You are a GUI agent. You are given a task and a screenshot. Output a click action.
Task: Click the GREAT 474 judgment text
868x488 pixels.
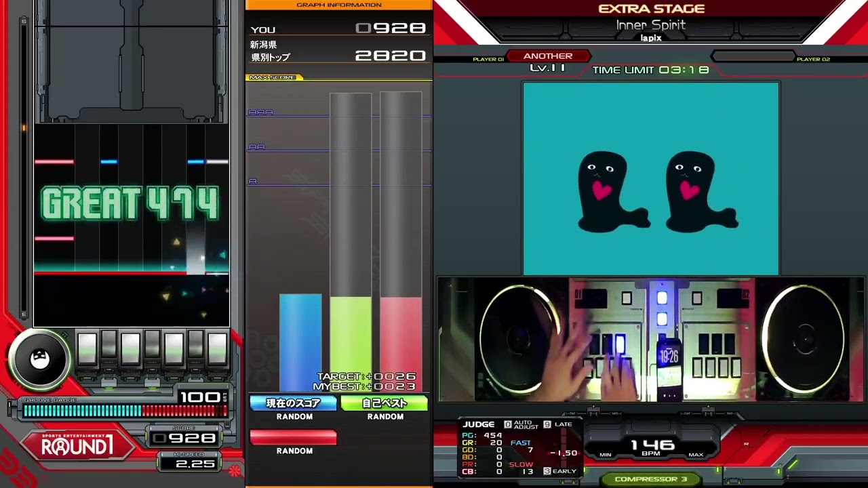click(130, 204)
